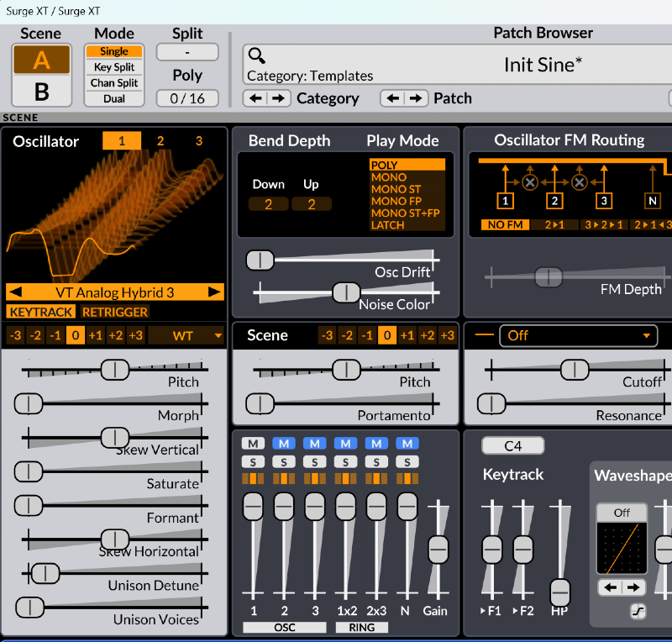This screenshot has width=672, height=642.
Task: Select previous wavetable left arrow
Action: click(15, 292)
